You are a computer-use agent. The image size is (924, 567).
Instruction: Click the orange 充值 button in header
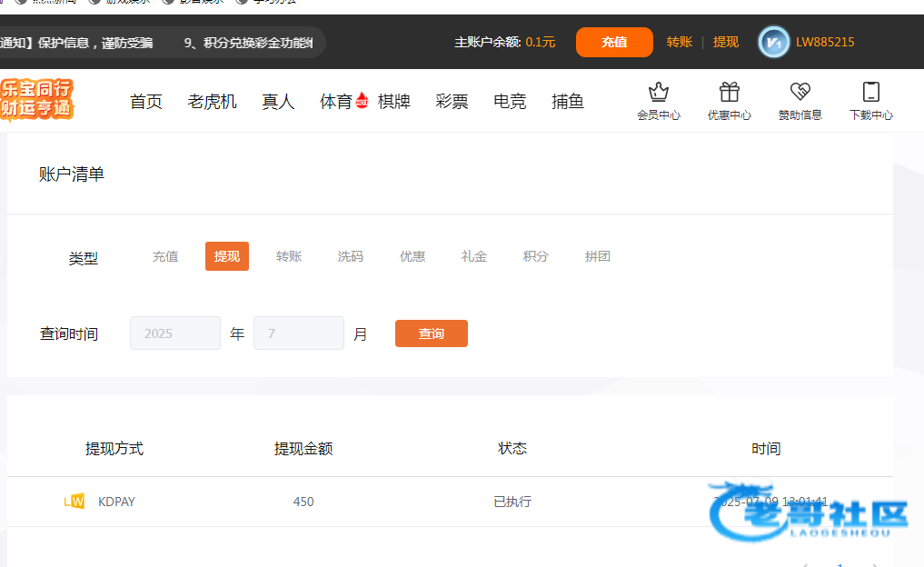point(614,42)
